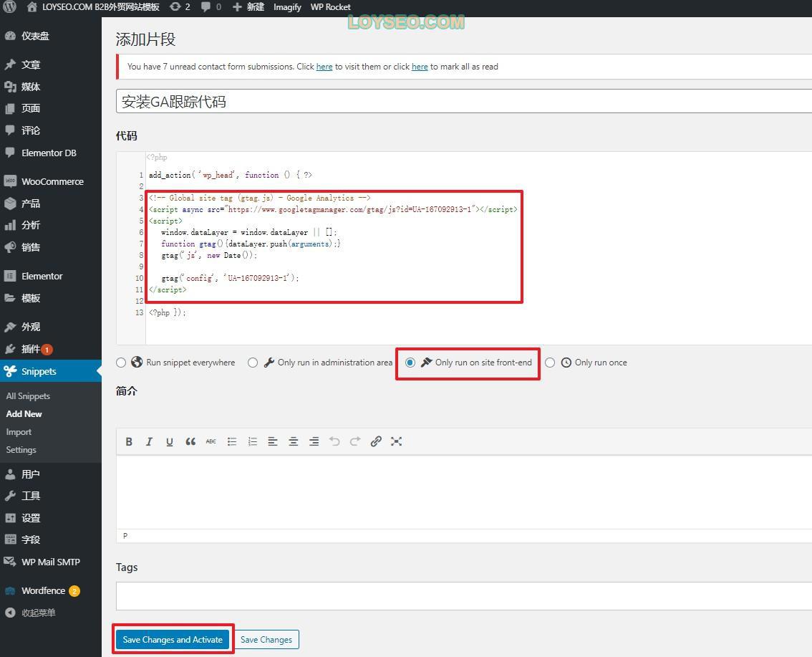
Task: Insert numbered list
Action: coord(252,441)
